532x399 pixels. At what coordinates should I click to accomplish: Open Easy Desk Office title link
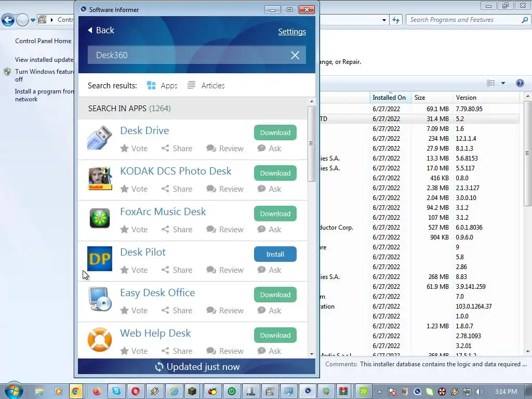(x=157, y=292)
